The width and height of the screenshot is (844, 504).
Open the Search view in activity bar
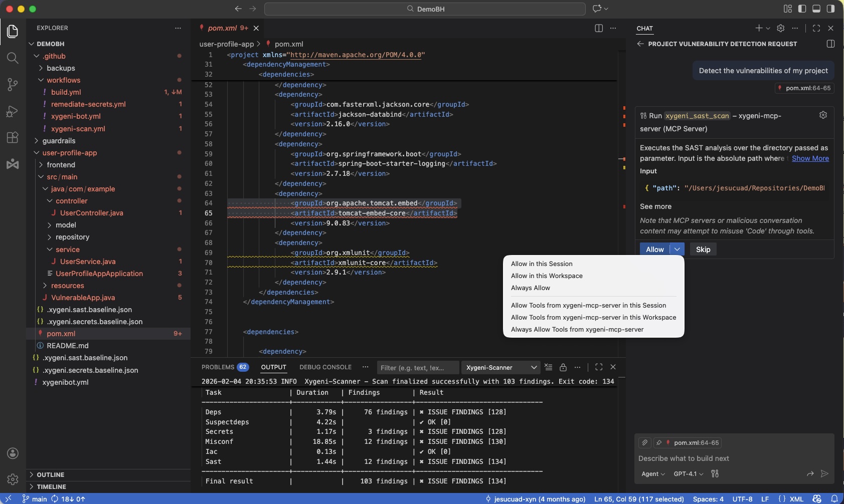[x=13, y=58]
